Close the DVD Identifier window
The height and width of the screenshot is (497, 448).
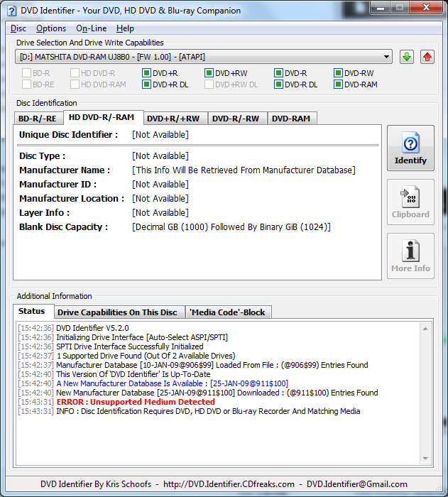coord(426,8)
